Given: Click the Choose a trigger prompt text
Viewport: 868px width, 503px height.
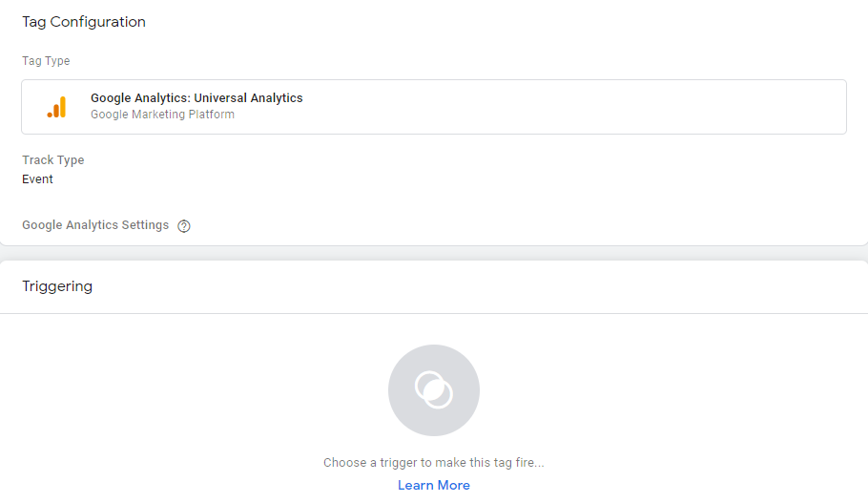Looking at the screenshot, I should click(x=433, y=463).
